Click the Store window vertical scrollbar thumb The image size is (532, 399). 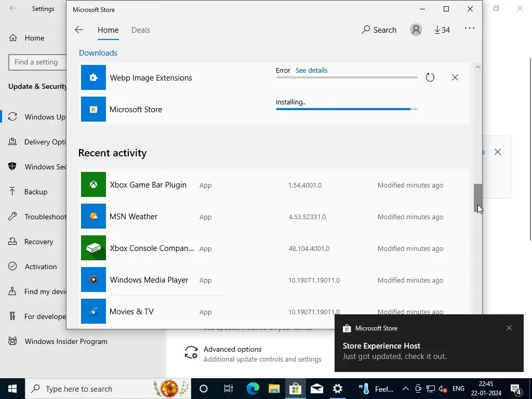pos(478,198)
